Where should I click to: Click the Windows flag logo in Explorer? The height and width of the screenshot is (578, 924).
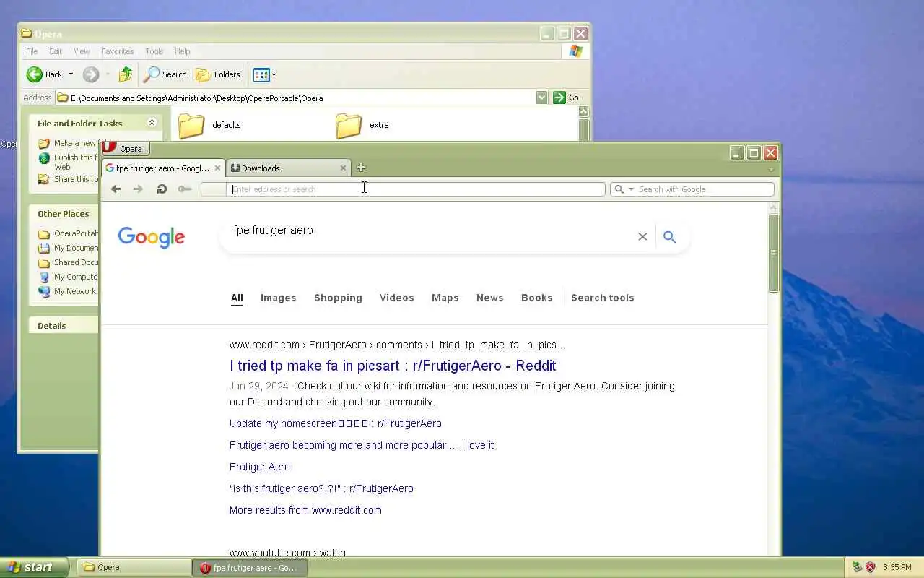(575, 51)
